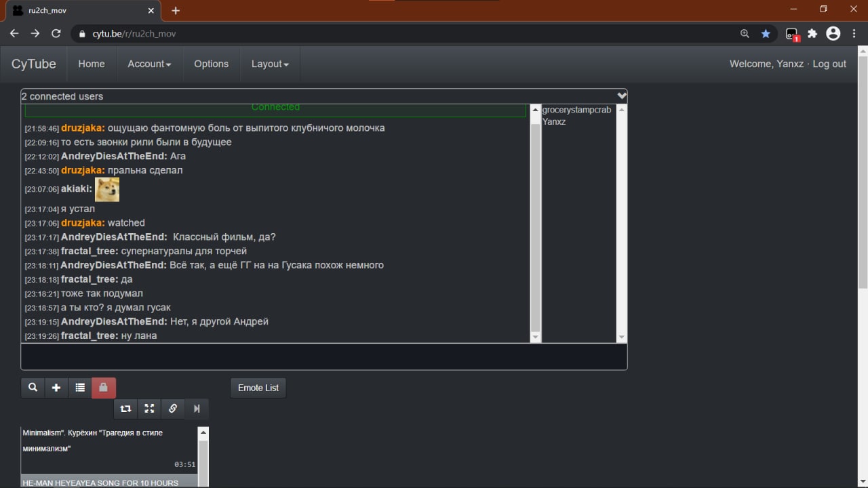Select user Yanxz in user list

tap(554, 122)
